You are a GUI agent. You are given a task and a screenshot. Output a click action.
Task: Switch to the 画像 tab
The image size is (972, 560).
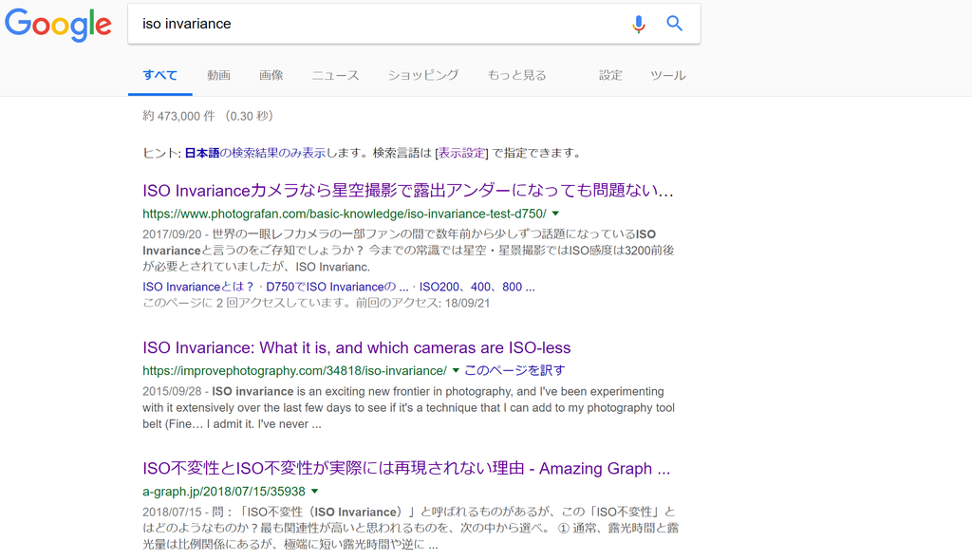click(271, 75)
